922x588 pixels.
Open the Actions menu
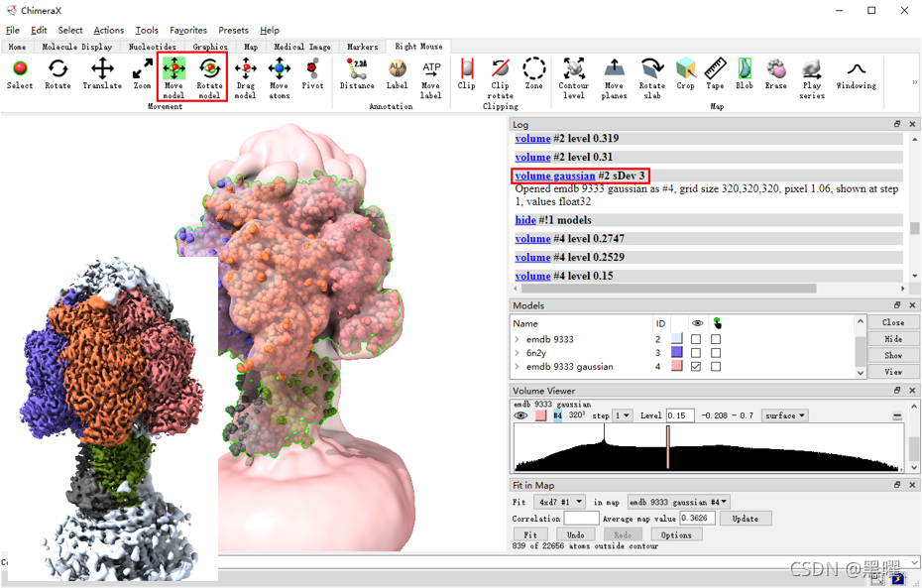point(109,30)
